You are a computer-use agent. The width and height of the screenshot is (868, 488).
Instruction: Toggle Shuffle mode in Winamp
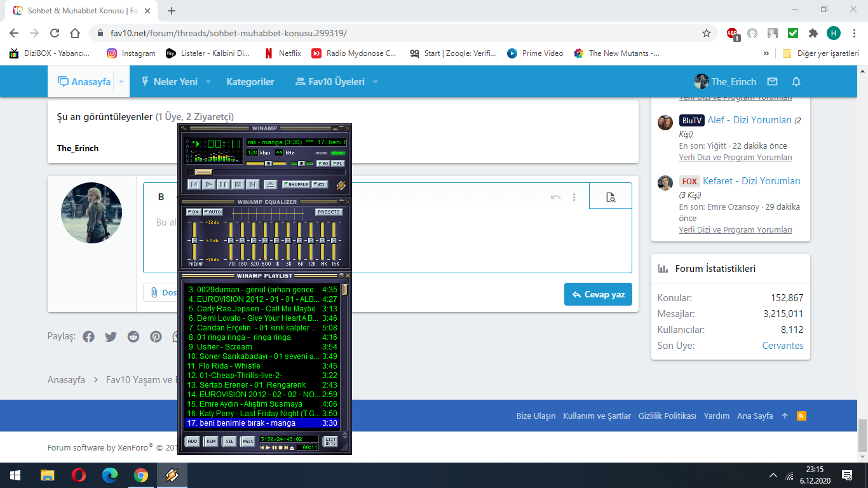[296, 184]
